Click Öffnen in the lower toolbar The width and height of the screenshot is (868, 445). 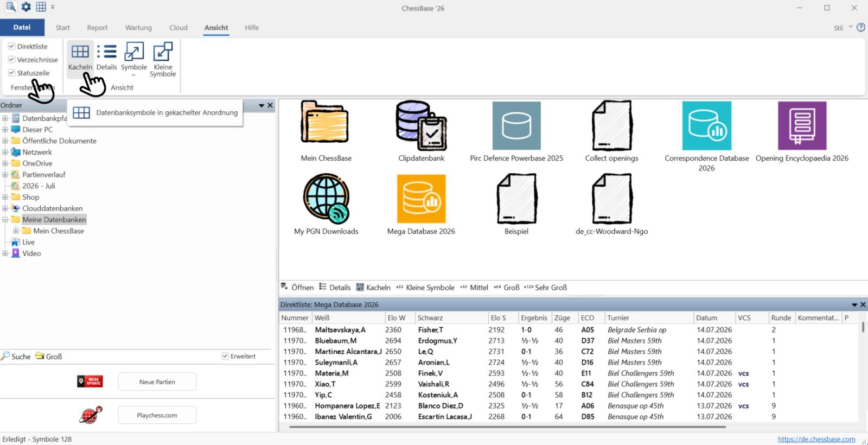pyautogui.click(x=297, y=287)
